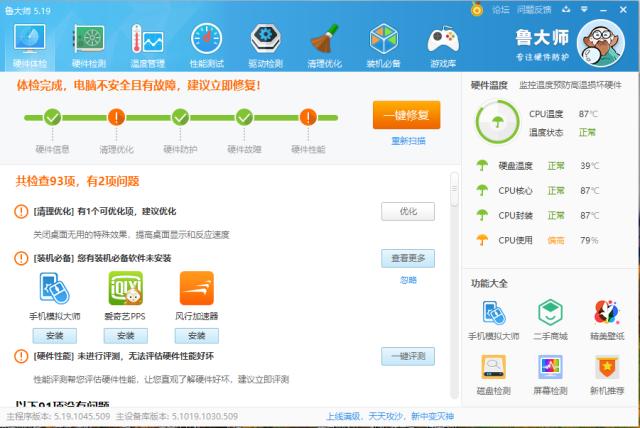Open 清理优化 broom cleanup tool
Image resolution: width=640 pixels, height=428 pixels.
point(324,45)
